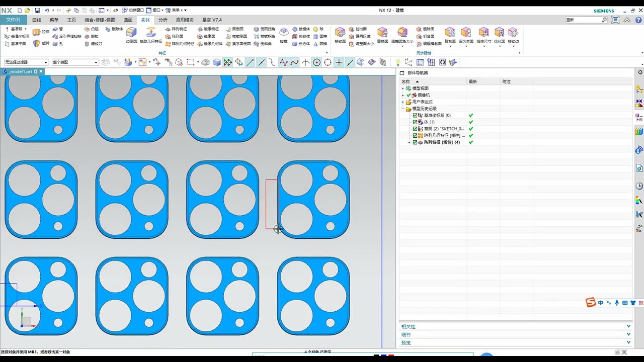644x362 pixels.
Task: Toggle the 阵列特征 [线性] (4) checkbox
Action: click(415, 142)
